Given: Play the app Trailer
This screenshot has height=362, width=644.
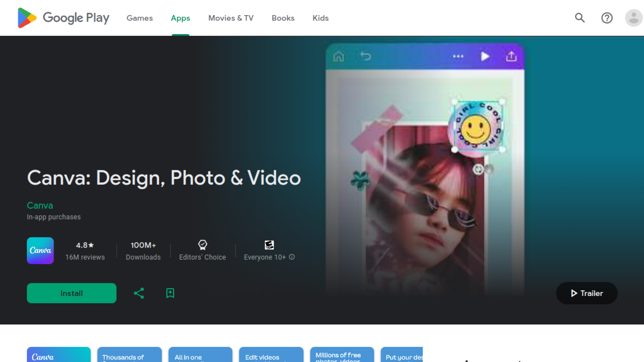Looking at the screenshot, I should 586,293.
